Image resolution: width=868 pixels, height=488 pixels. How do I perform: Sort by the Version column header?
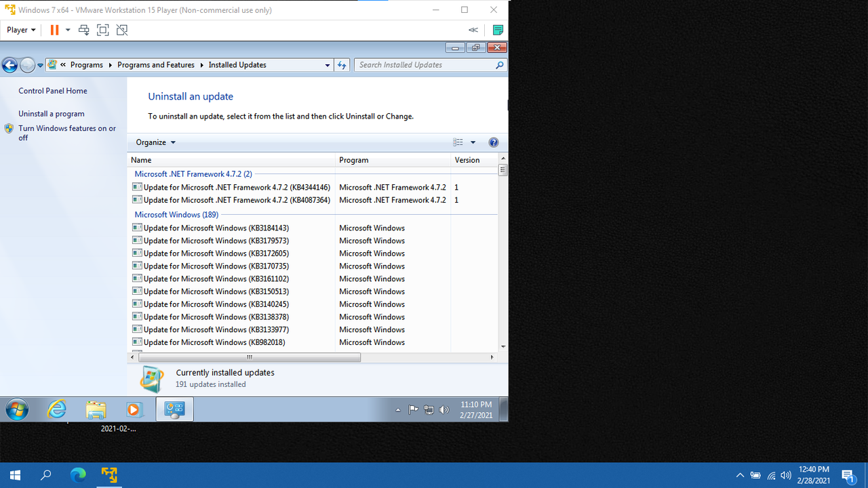point(474,160)
